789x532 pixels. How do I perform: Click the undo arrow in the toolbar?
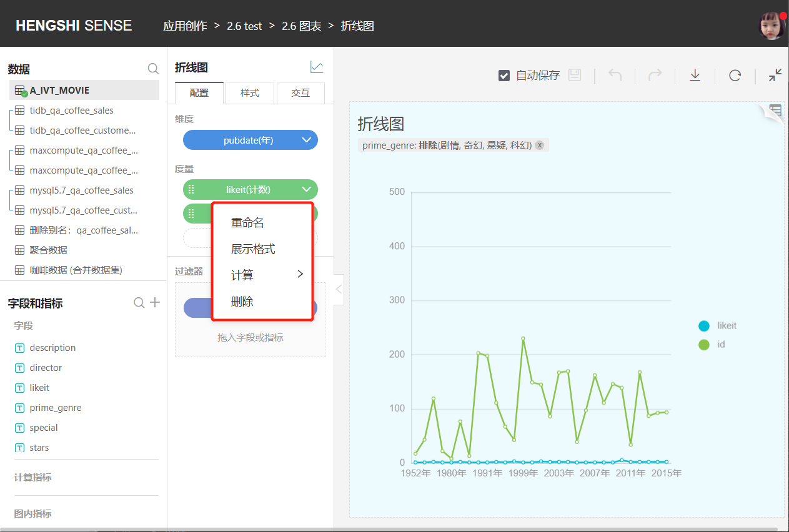[x=615, y=76]
